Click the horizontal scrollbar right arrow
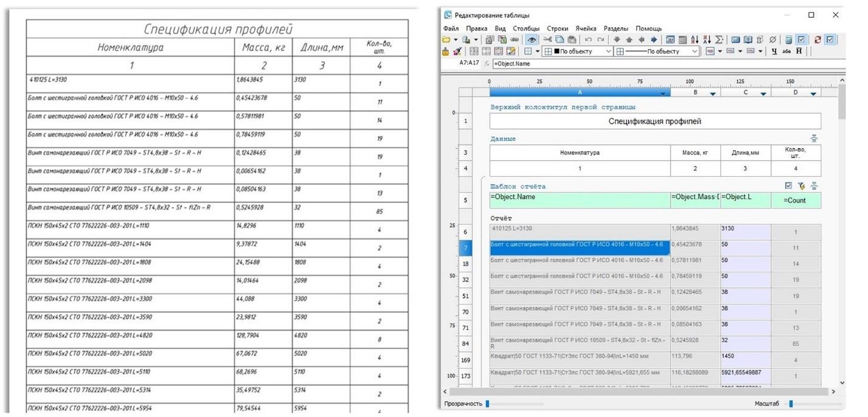Viewport: 868px width, 417px height. pos(833,392)
